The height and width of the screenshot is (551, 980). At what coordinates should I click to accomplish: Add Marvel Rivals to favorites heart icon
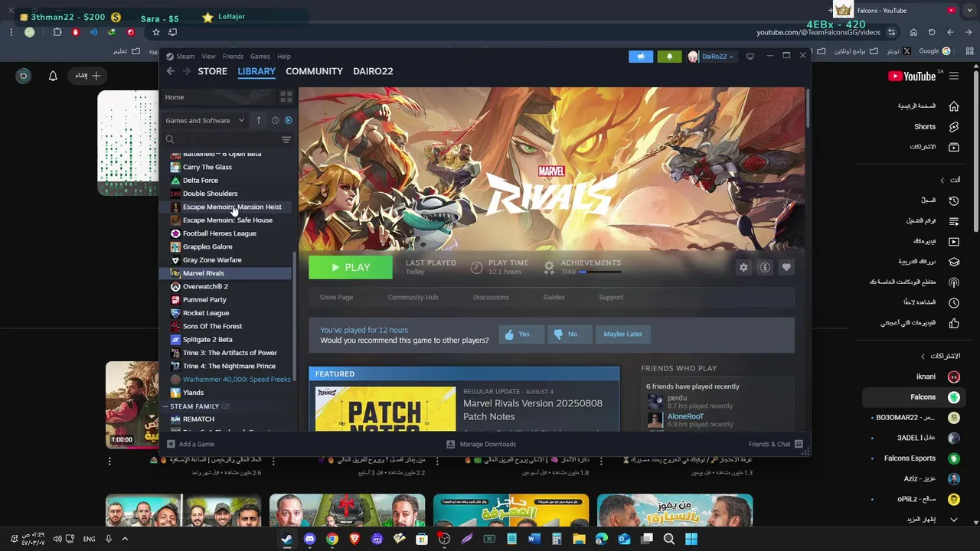click(x=786, y=267)
